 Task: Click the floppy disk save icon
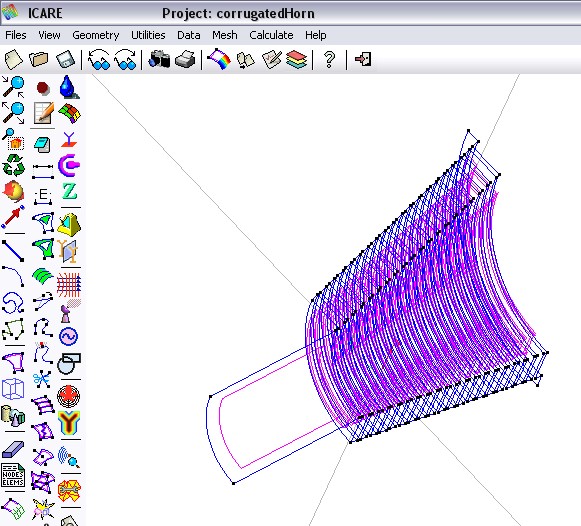click(66, 59)
